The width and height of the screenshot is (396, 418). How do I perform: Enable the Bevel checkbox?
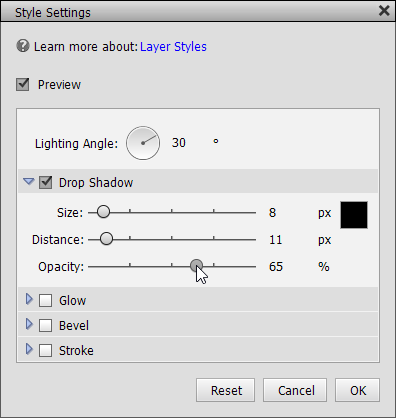(45, 325)
